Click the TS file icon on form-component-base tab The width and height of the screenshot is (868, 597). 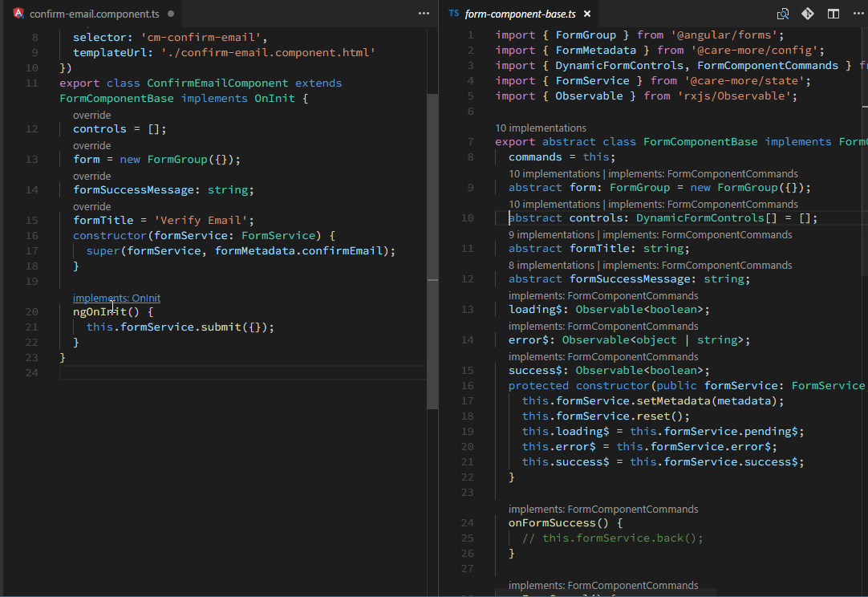tap(454, 14)
